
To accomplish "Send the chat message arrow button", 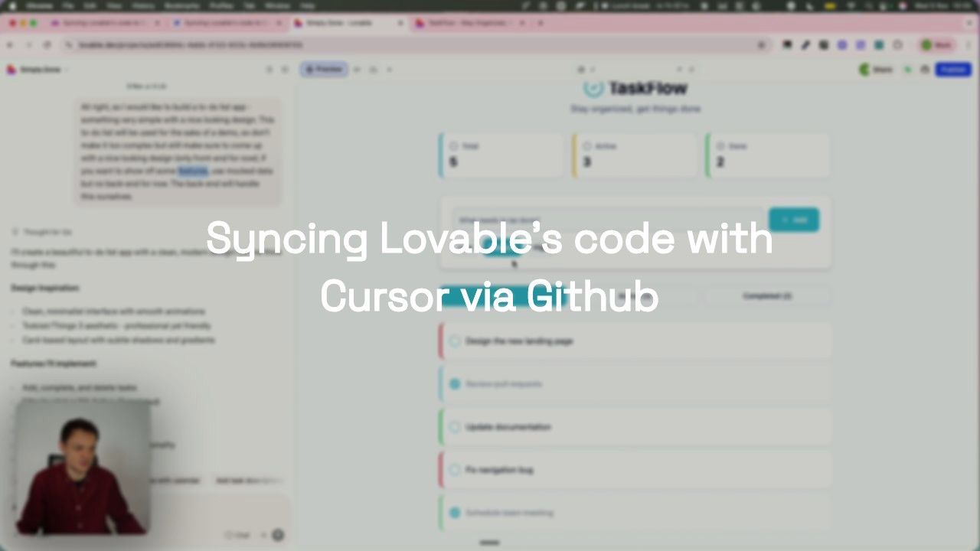I will 278,535.
